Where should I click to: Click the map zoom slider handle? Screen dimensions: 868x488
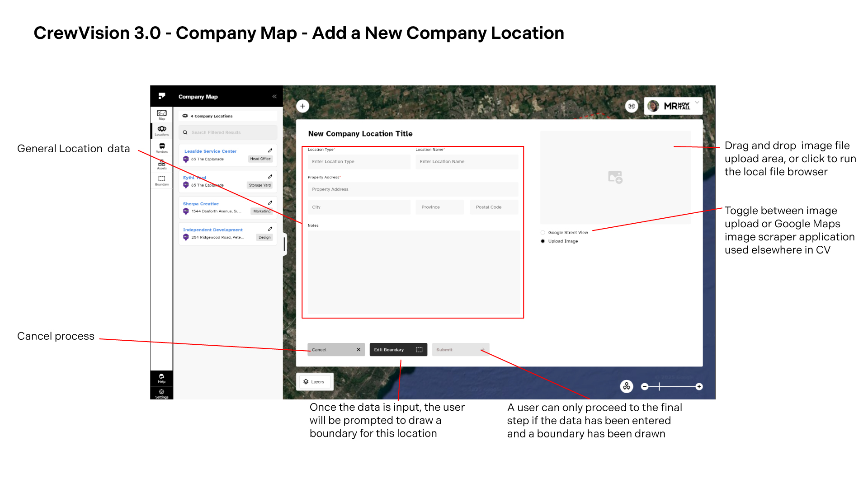point(660,386)
